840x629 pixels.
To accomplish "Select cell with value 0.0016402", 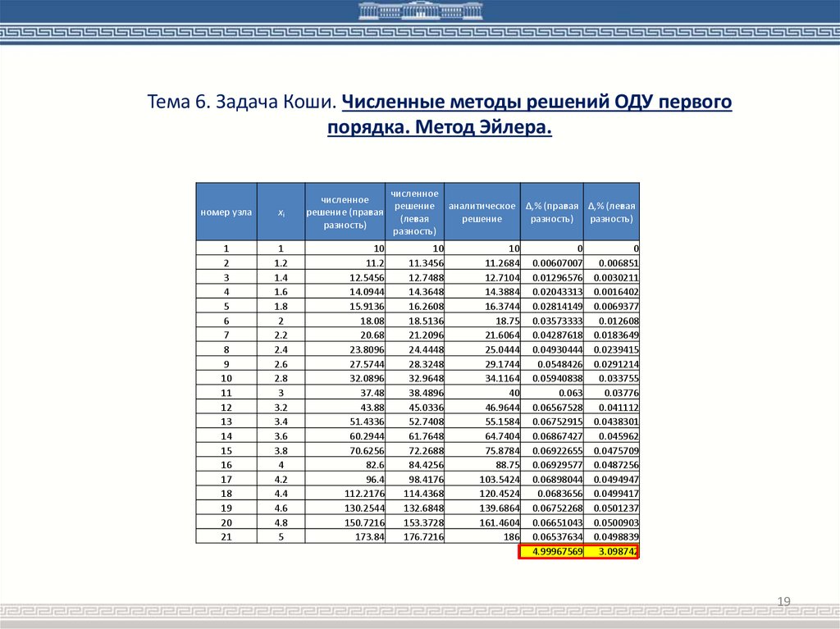I will tap(611, 292).
